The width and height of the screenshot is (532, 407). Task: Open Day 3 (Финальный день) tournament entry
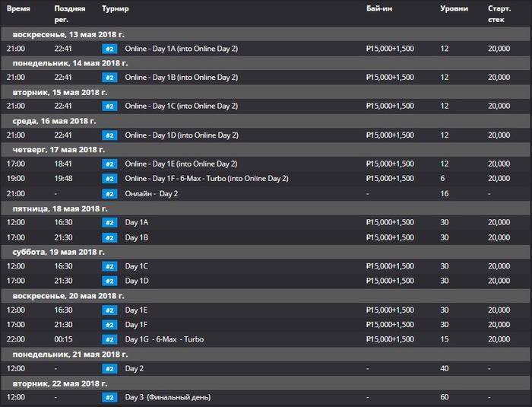(x=167, y=397)
